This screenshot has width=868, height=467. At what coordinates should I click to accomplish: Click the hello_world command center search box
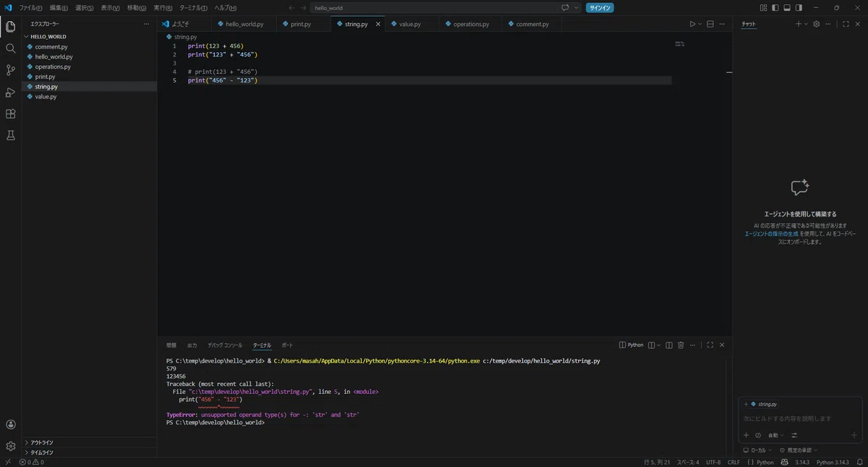point(434,8)
